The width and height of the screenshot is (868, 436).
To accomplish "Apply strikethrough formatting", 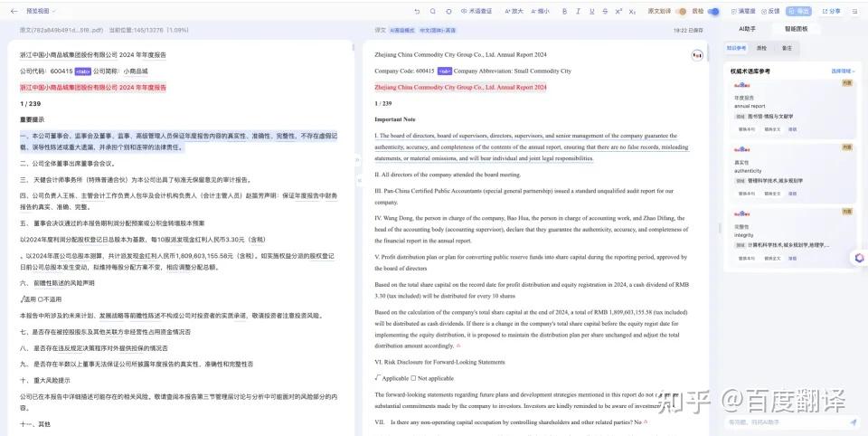I will coord(605,11).
